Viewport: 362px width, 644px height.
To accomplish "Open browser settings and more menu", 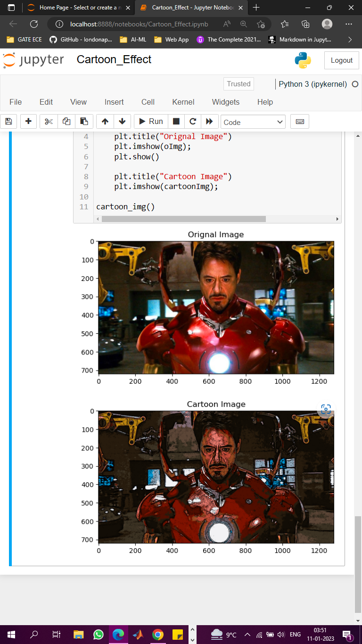I will click(x=349, y=24).
